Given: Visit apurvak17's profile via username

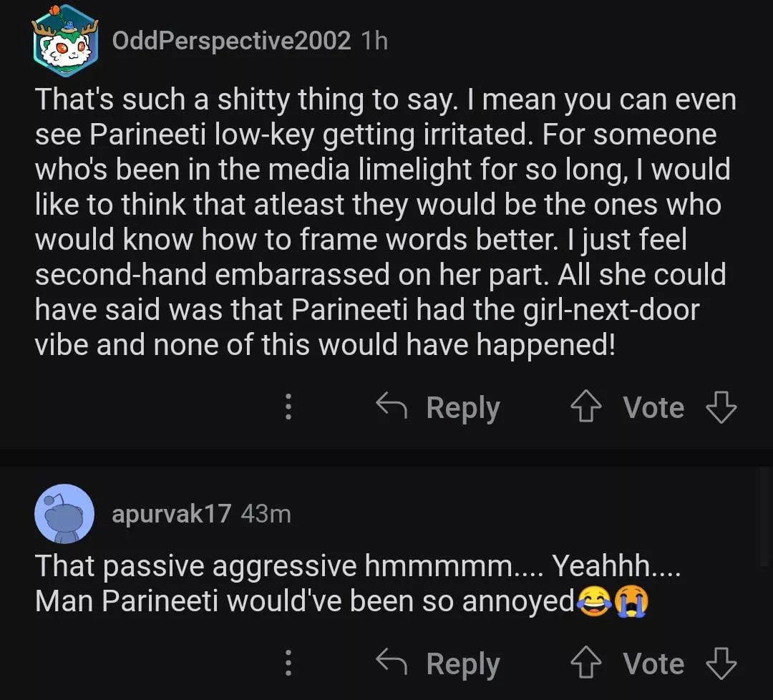Looking at the screenshot, I should coord(171,513).
